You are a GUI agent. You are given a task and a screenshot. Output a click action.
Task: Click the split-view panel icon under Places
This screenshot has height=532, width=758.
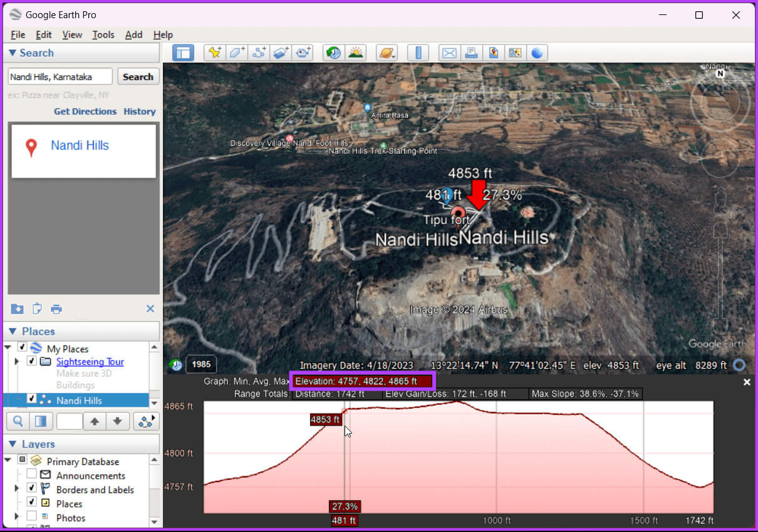(x=41, y=421)
